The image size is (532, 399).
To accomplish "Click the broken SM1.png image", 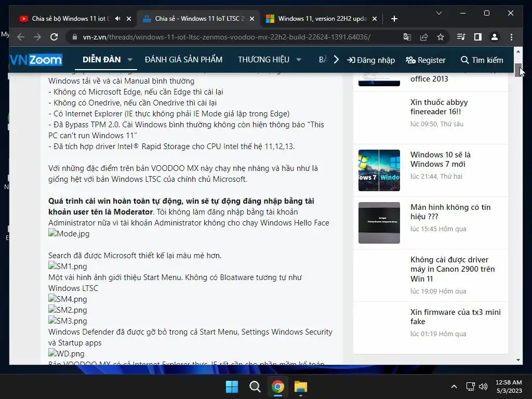I will [x=68, y=266].
